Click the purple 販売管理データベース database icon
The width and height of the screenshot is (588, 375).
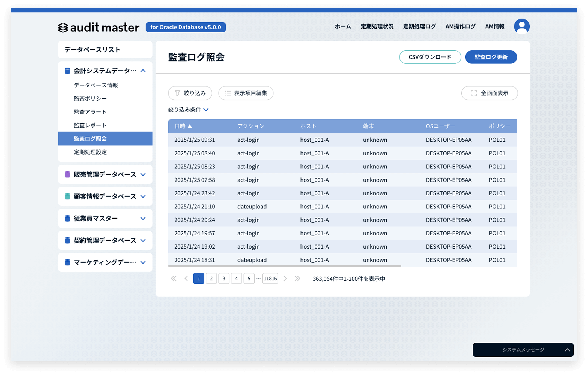tap(67, 174)
